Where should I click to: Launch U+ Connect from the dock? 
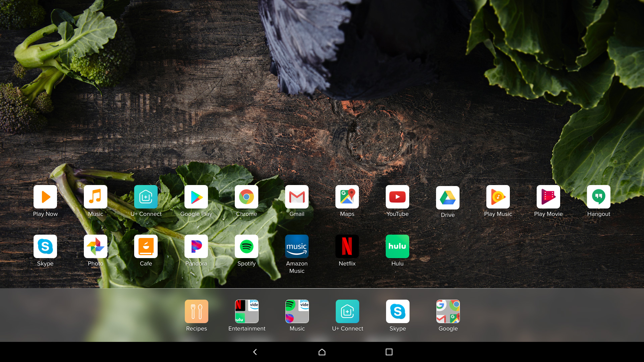click(347, 311)
